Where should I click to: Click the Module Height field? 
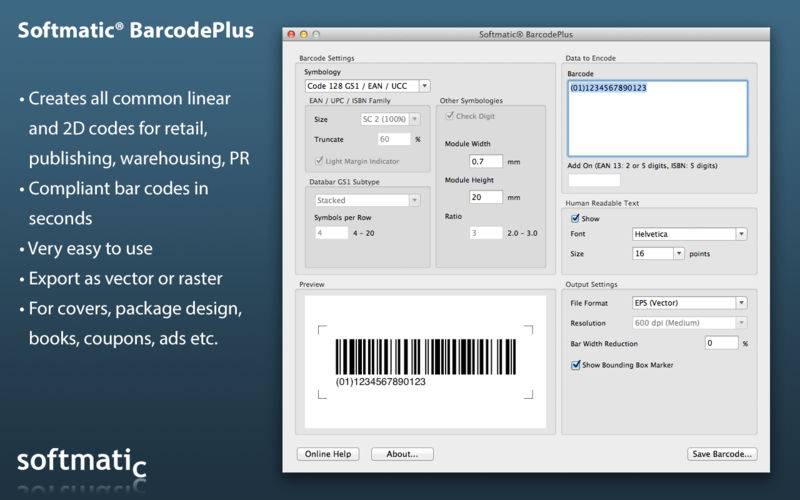point(486,197)
